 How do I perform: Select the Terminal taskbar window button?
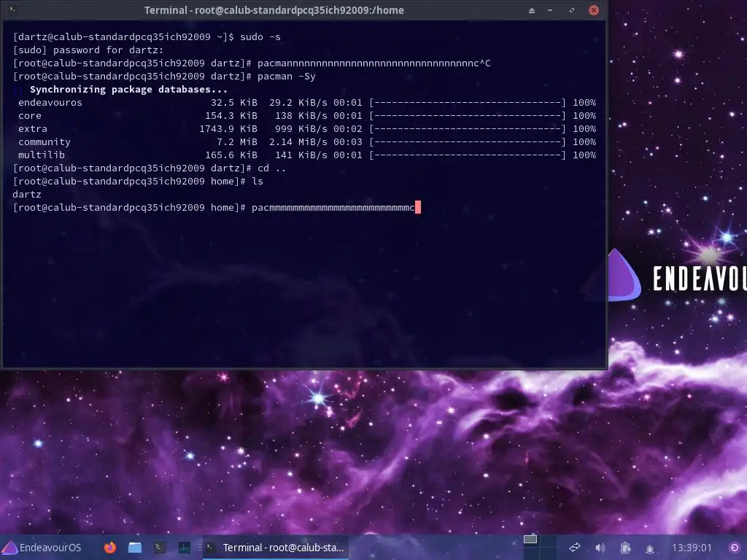tap(276, 548)
